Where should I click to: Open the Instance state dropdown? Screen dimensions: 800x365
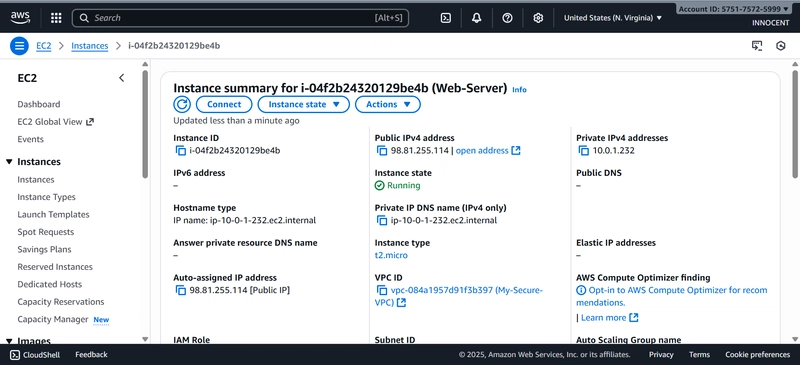pos(304,104)
